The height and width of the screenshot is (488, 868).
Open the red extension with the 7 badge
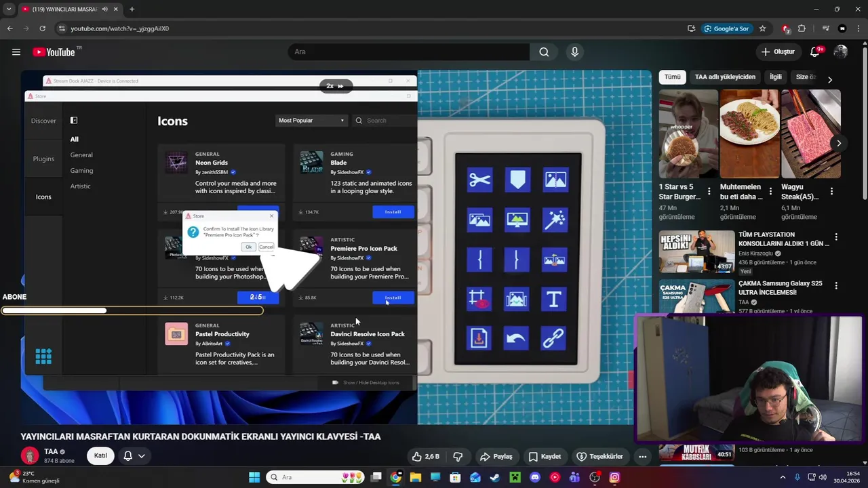[x=785, y=28]
